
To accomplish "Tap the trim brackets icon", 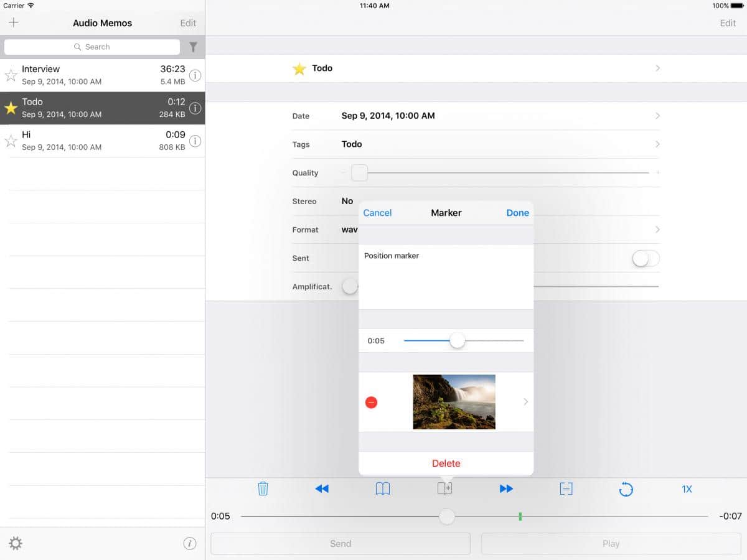I will click(x=566, y=489).
